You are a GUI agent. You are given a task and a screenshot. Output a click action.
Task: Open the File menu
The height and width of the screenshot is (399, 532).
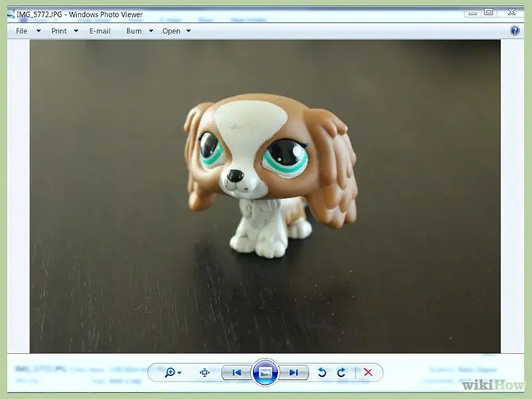[21, 31]
